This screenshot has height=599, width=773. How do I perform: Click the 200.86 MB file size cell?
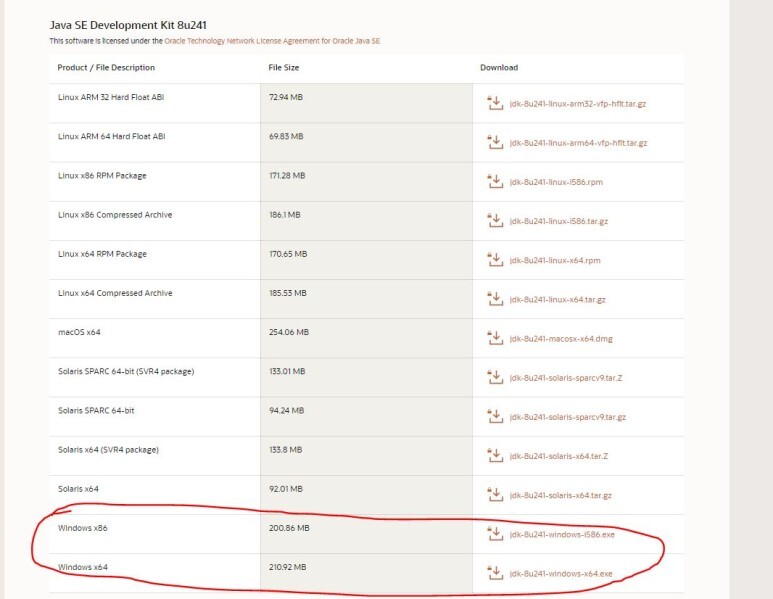point(366,534)
